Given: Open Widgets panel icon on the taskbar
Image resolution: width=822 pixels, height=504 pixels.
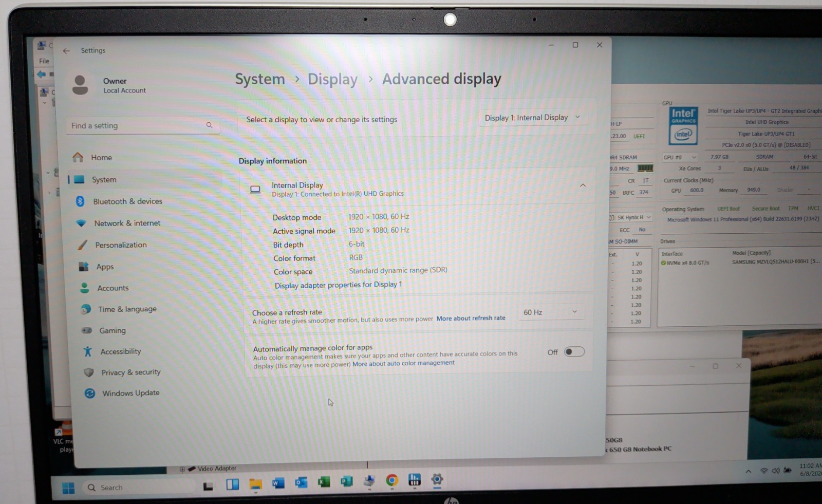Looking at the screenshot, I should (x=233, y=484).
